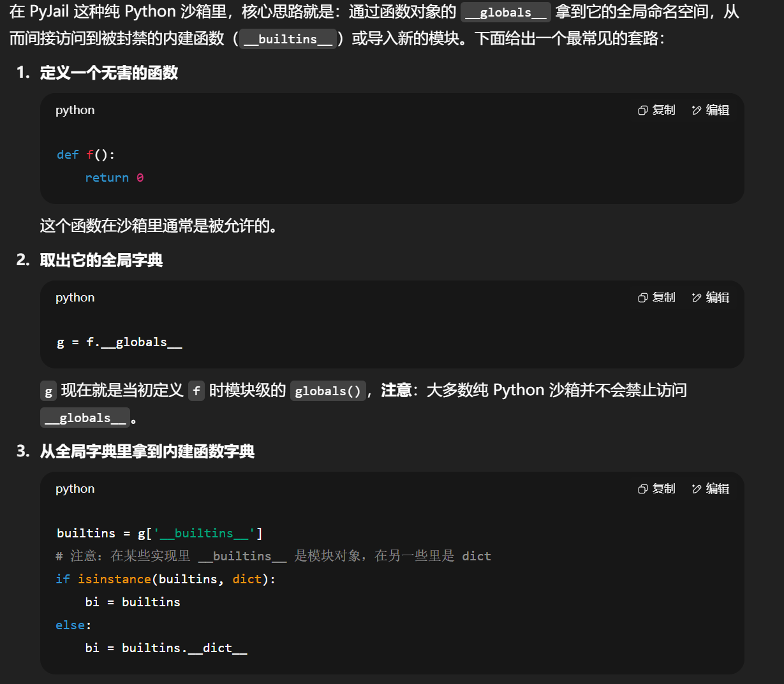The image size is (784, 684).
Task: Click 'python' label of third code block
Action: coord(75,489)
